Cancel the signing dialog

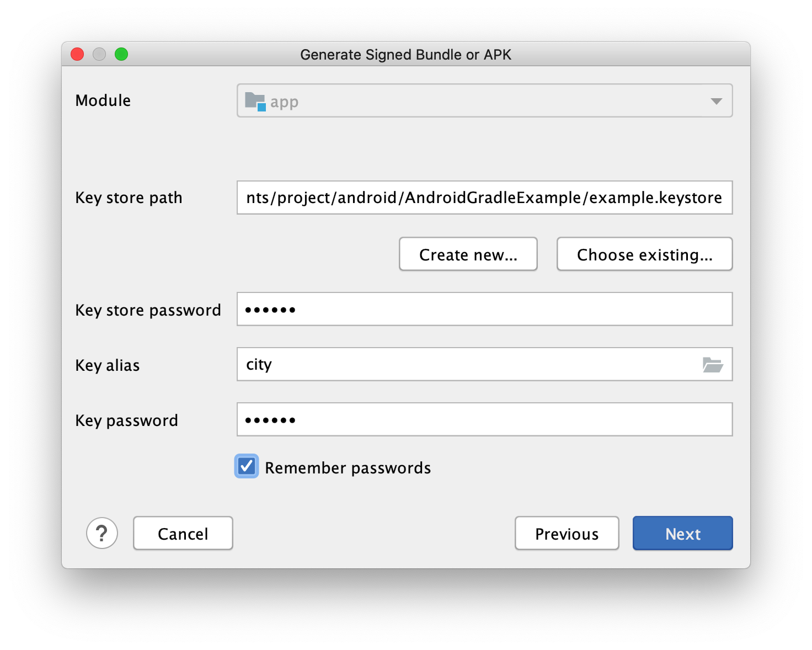[183, 533]
